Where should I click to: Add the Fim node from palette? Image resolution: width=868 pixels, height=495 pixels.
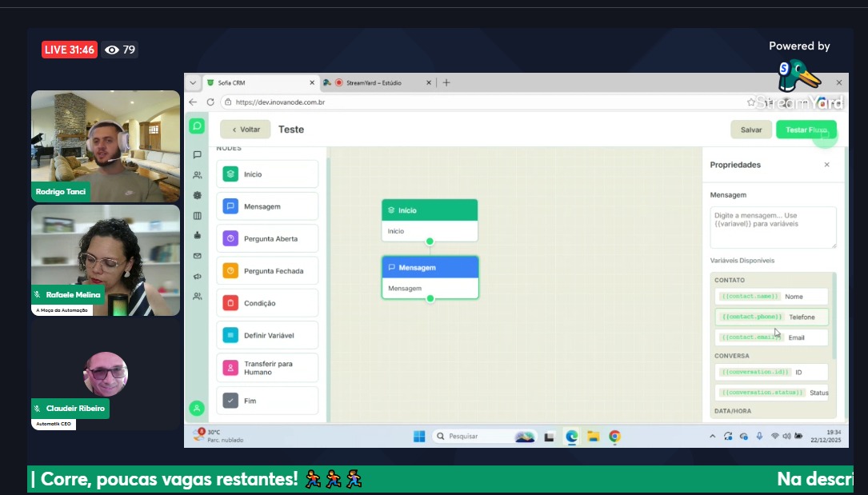267,401
